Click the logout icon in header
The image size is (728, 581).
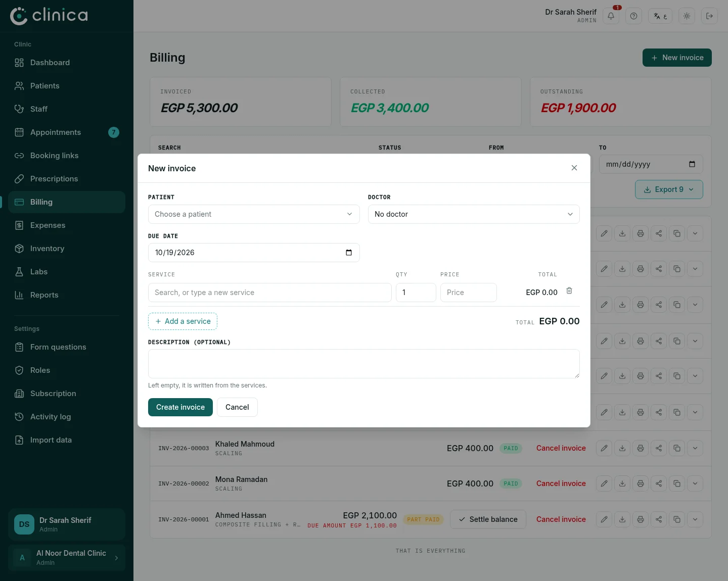click(x=709, y=16)
